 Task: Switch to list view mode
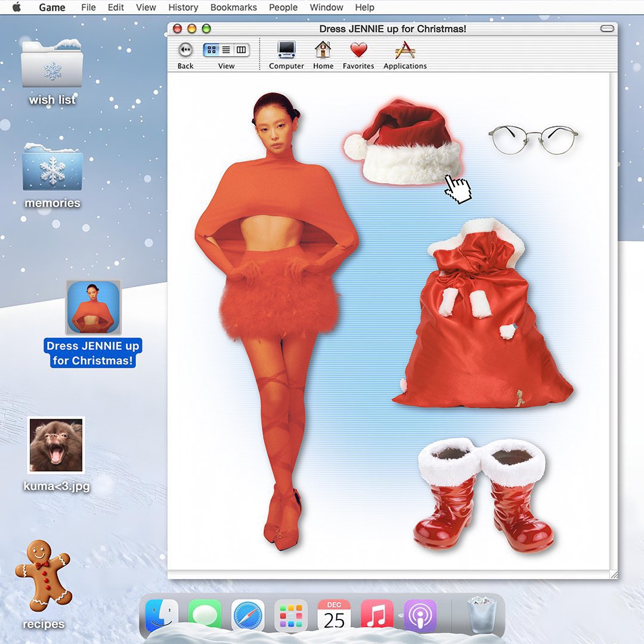pyautogui.click(x=226, y=50)
